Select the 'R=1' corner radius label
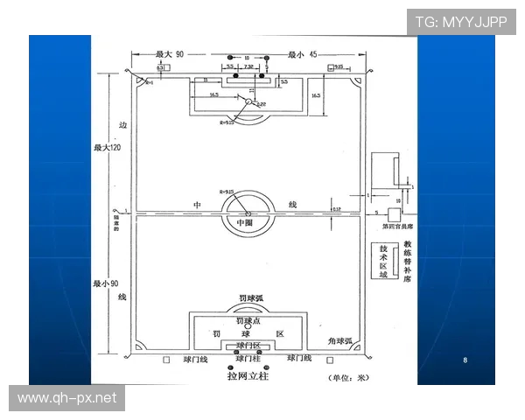This screenshot has width=525, height=420. pos(150,82)
